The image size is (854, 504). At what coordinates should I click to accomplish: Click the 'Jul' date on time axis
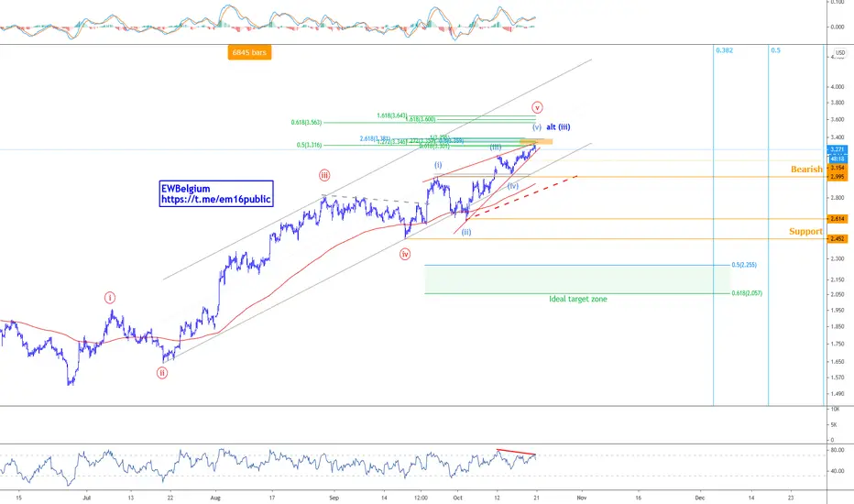[x=86, y=498]
